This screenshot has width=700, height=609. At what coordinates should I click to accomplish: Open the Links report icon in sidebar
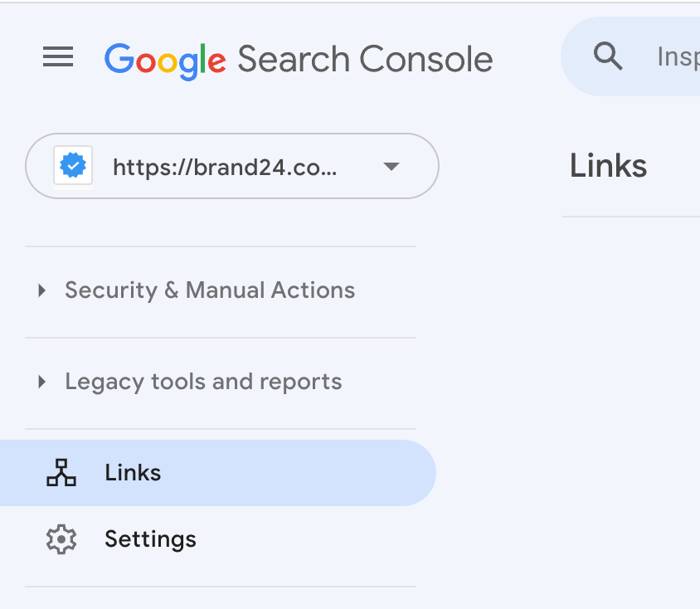61,472
